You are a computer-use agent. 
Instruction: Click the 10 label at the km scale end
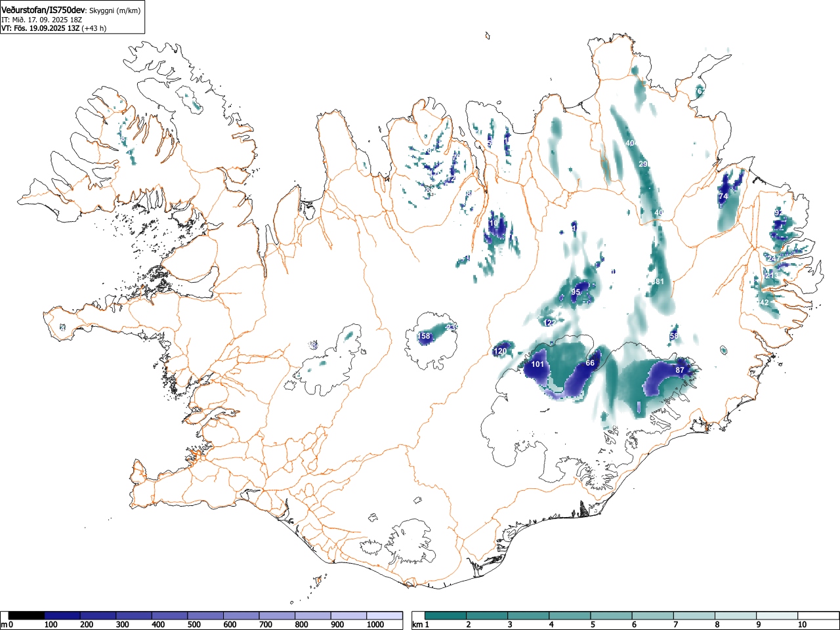coord(802,625)
